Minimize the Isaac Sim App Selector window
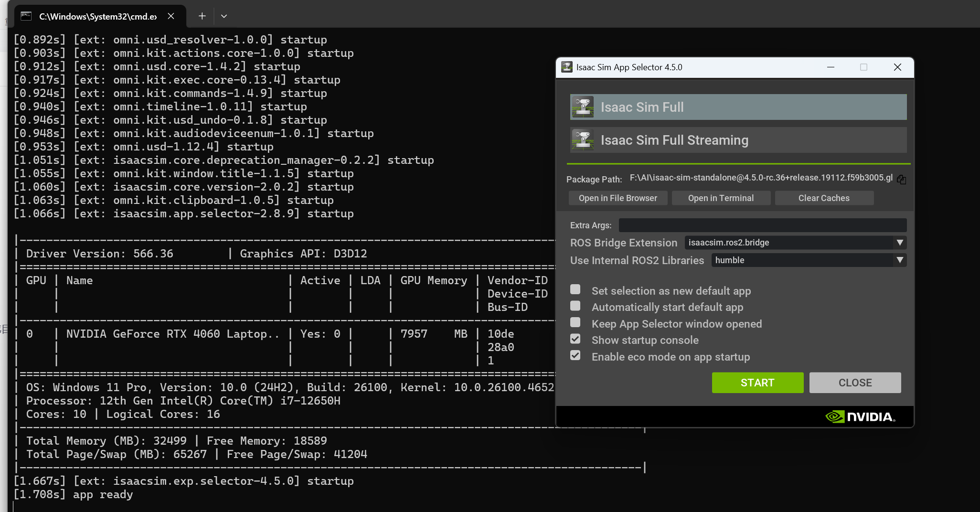980x512 pixels. point(831,67)
